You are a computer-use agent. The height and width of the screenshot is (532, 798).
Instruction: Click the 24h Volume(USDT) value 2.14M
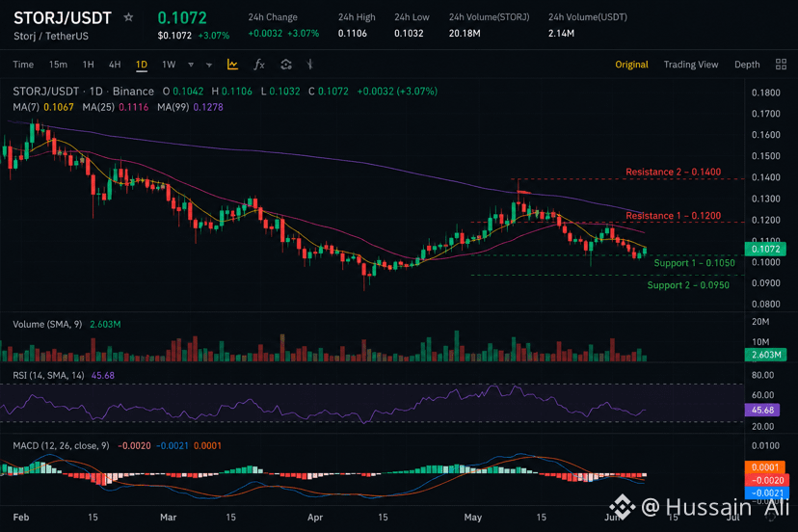[561, 34]
